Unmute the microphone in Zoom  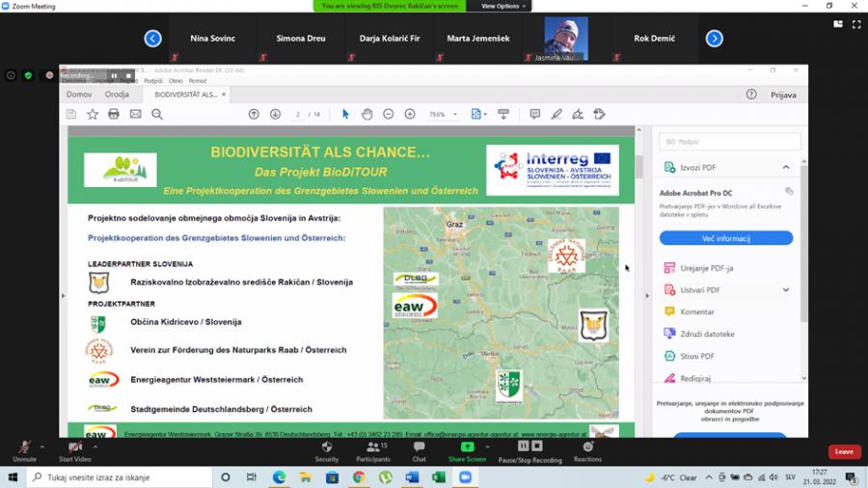tap(24, 451)
